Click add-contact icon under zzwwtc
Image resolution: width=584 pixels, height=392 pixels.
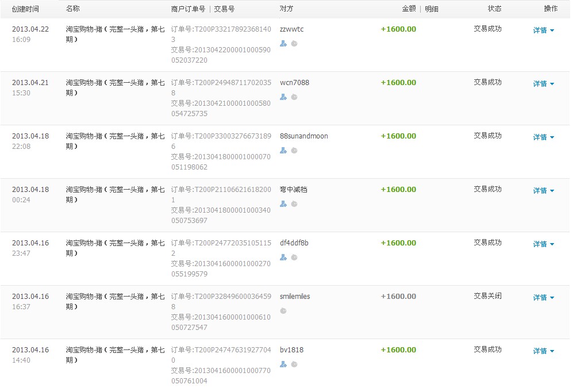(283, 44)
